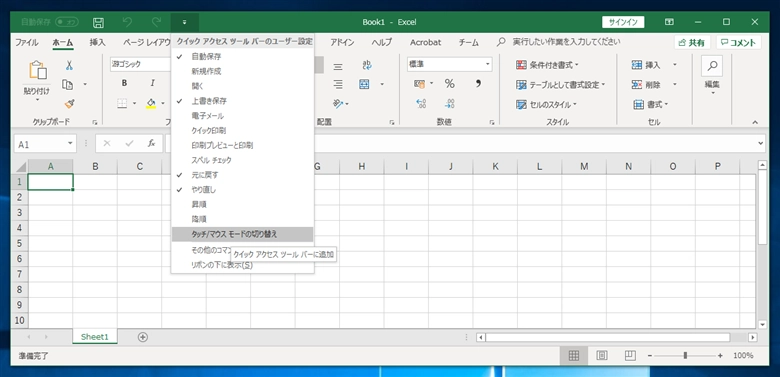Select タッチ/マウス モードの切り替え menu entry

click(242, 234)
